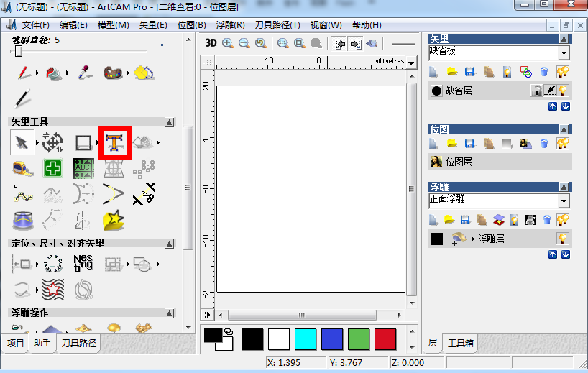Switch to 3D view
The height and width of the screenshot is (373, 588).
click(x=211, y=43)
